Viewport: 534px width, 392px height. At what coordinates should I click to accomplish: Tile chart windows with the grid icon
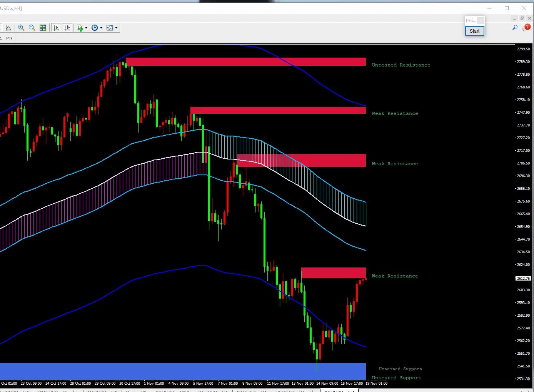(x=43, y=28)
